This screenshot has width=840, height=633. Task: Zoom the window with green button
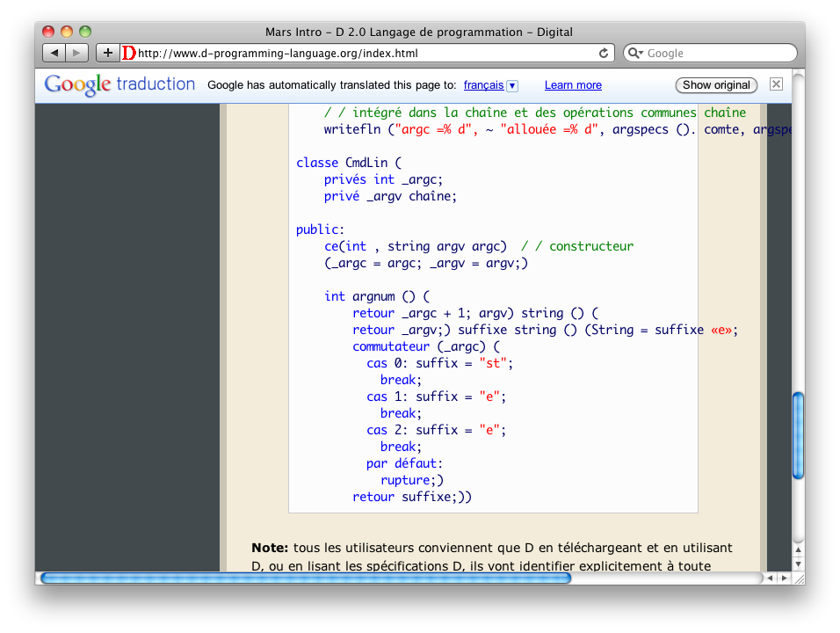[85, 32]
